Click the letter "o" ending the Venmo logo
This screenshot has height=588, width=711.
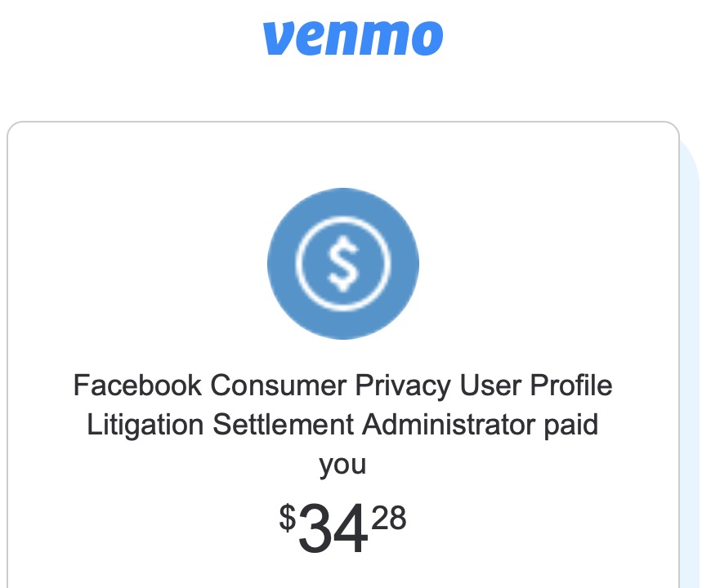tap(427, 38)
